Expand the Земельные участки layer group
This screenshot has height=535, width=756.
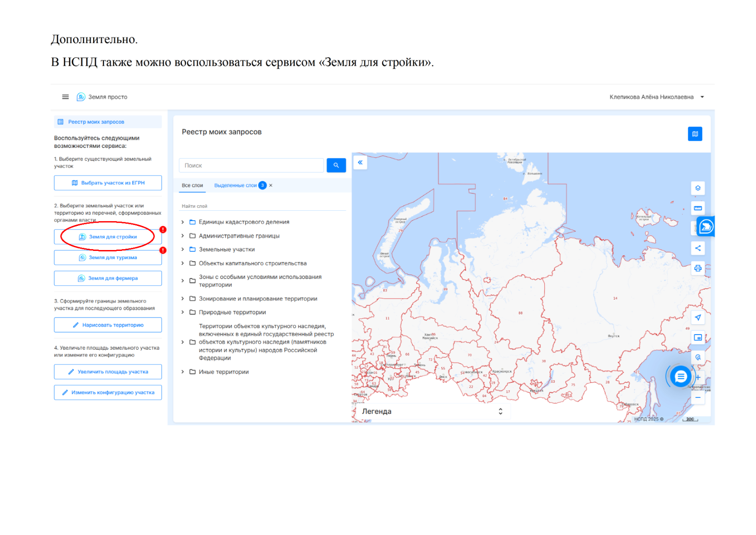click(x=183, y=250)
